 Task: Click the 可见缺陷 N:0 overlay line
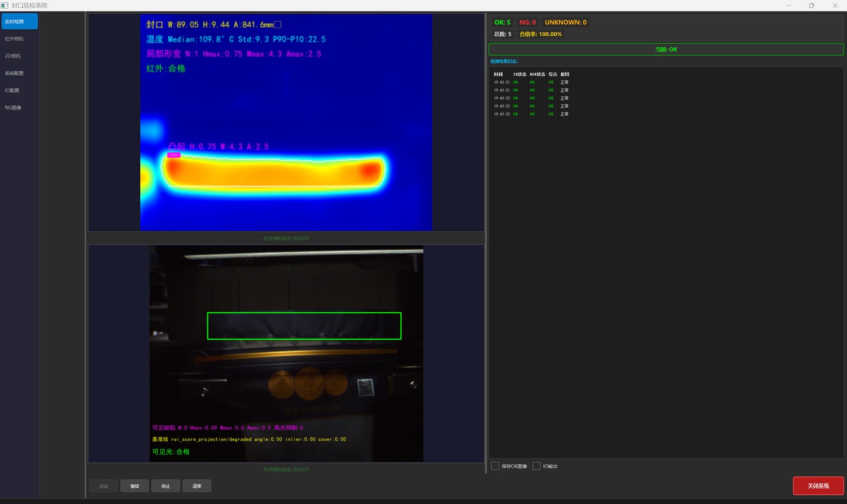tap(227, 428)
